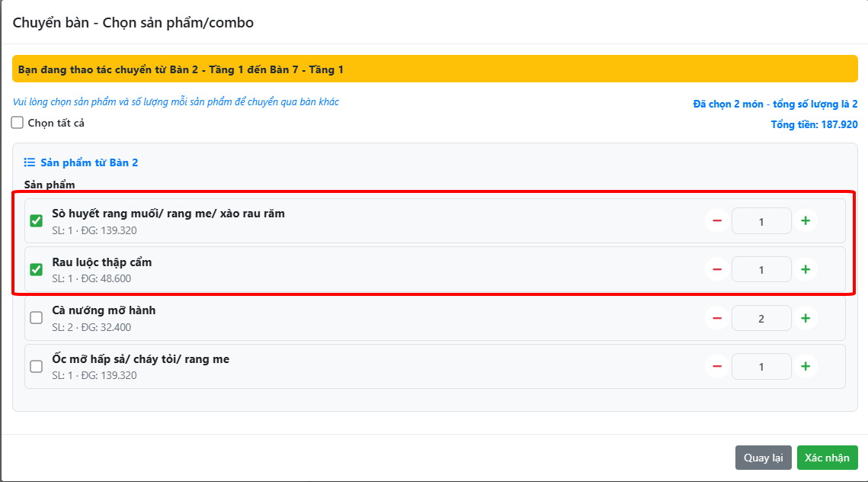Select quantity field for Ốc mỡ hấp sả
This screenshot has height=482, width=868.
pyautogui.click(x=761, y=367)
